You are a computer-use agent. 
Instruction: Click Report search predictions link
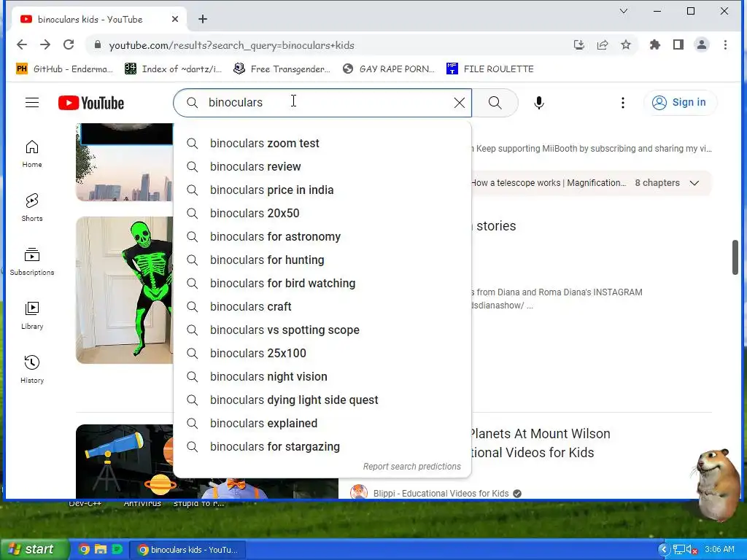click(x=411, y=467)
